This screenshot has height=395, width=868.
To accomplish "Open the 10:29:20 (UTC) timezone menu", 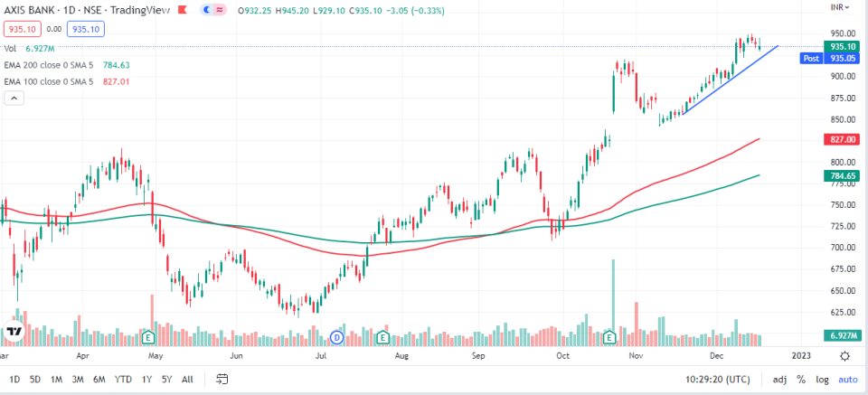I will point(717,380).
